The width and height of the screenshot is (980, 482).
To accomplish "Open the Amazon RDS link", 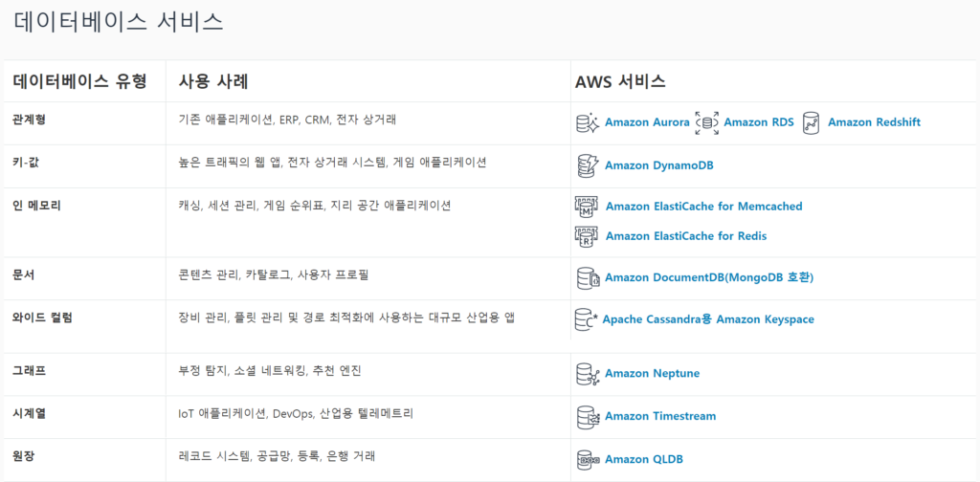I will [x=758, y=122].
